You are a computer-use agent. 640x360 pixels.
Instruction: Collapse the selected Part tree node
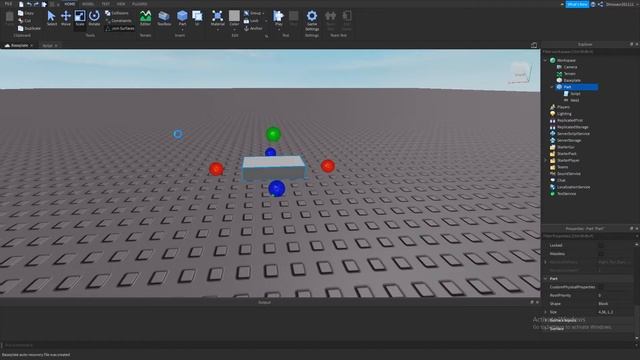click(x=552, y=87)
